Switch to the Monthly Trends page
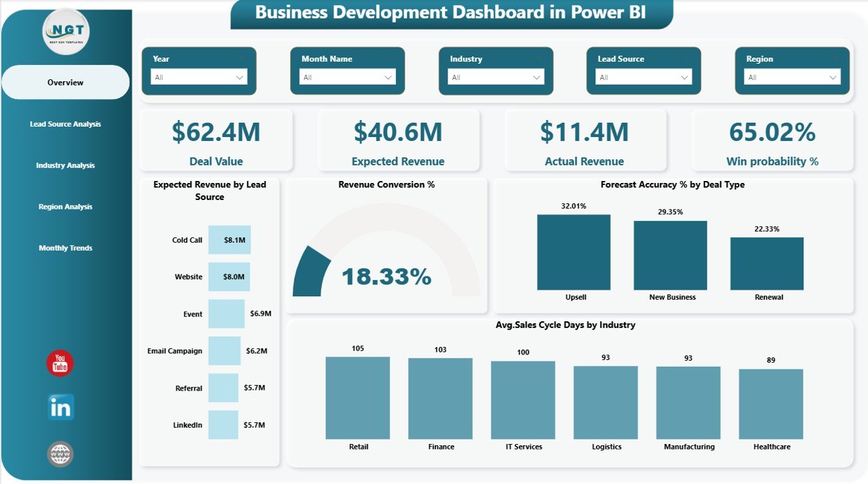The image size is (868, 484). tap(65, 248)
